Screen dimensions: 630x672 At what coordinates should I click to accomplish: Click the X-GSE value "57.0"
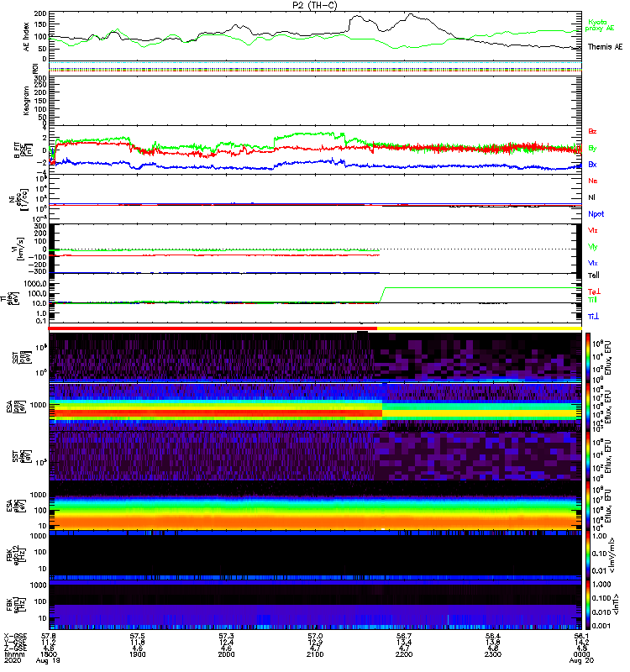[315, 636]
